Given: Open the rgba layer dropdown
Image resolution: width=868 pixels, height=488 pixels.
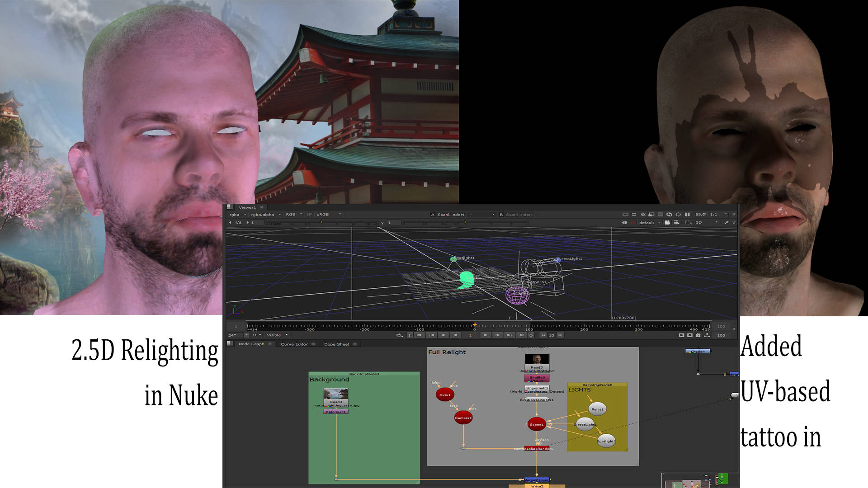Looking at the screenshot, I should pyautogui.click(x=238, y=215).
